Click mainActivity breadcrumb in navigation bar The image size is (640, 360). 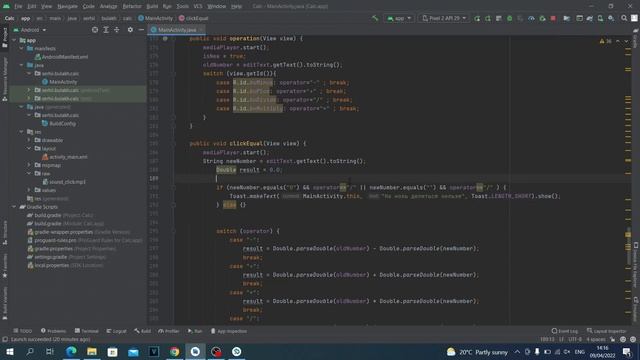(156, 18)
